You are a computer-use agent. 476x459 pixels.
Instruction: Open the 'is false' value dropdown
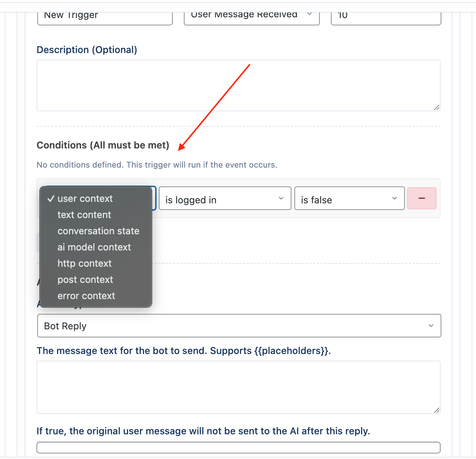click(350, 198)
